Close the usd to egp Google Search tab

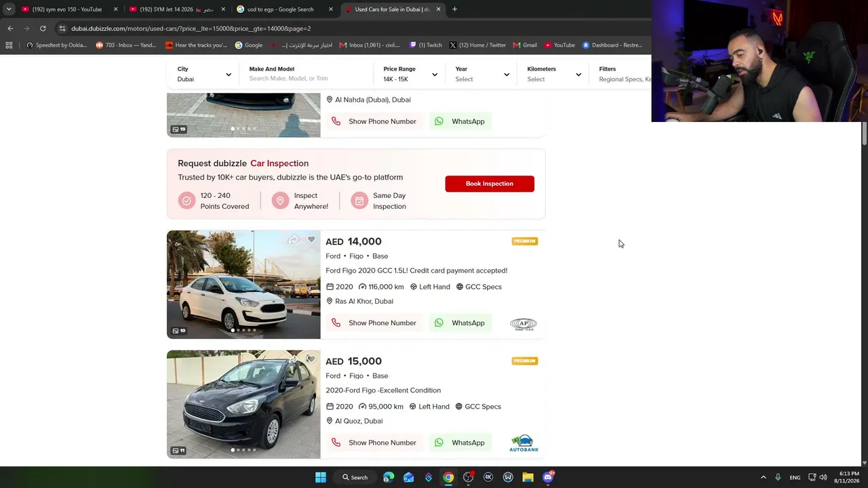tap(331, 9)
